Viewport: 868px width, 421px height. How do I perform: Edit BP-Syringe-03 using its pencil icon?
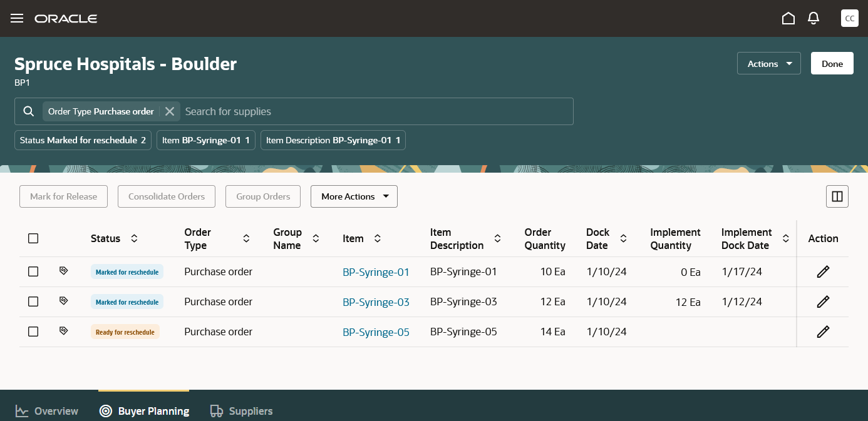pos(822,302)
